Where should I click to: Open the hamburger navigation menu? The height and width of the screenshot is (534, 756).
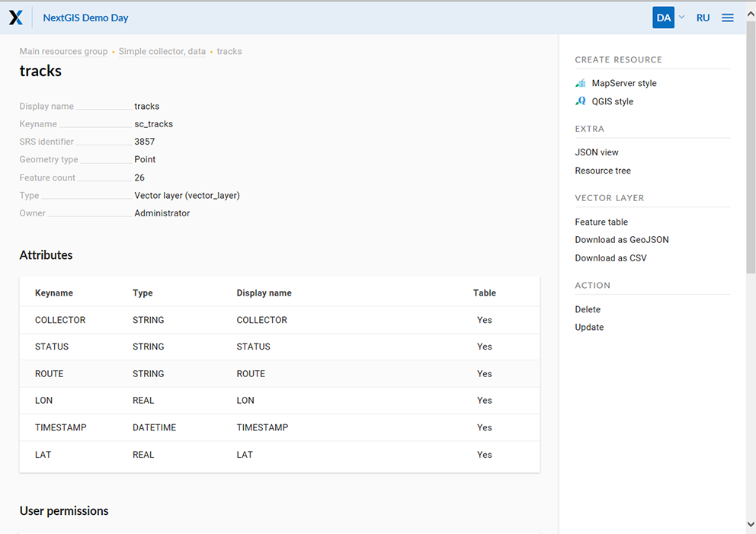pyautogui.click(x=727, y=17)
